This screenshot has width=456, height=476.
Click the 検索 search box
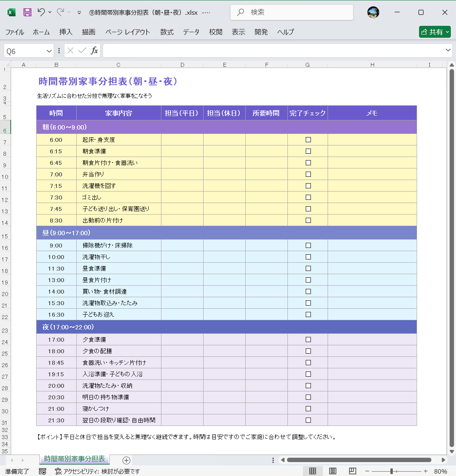pos(292,12)
